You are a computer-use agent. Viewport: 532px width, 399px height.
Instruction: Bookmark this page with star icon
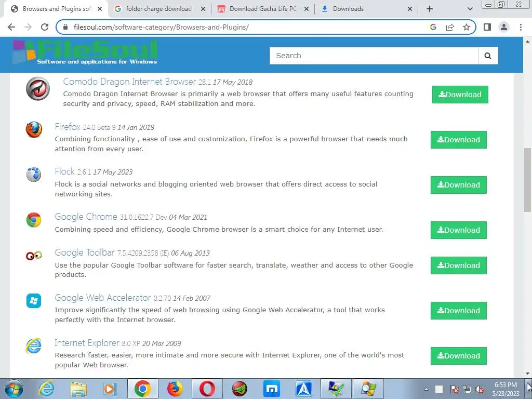[x=467, y=27]
